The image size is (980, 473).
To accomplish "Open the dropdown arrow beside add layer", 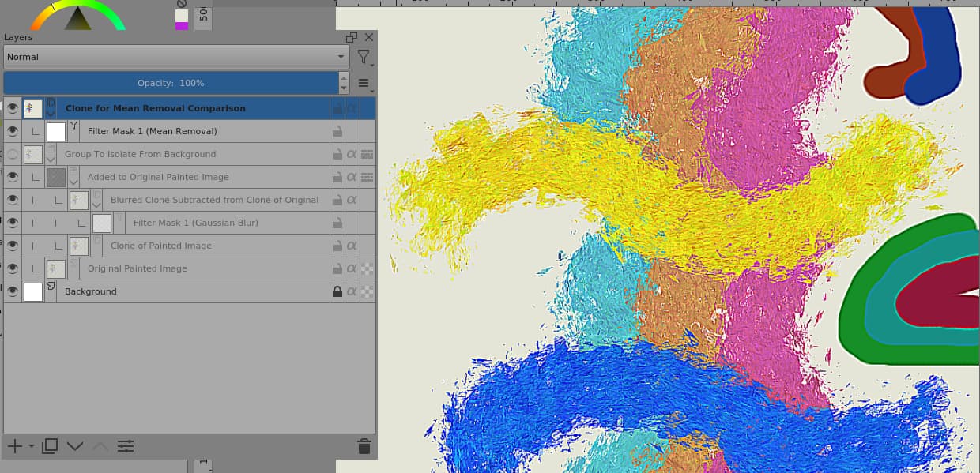I will [x=32, y=447].
